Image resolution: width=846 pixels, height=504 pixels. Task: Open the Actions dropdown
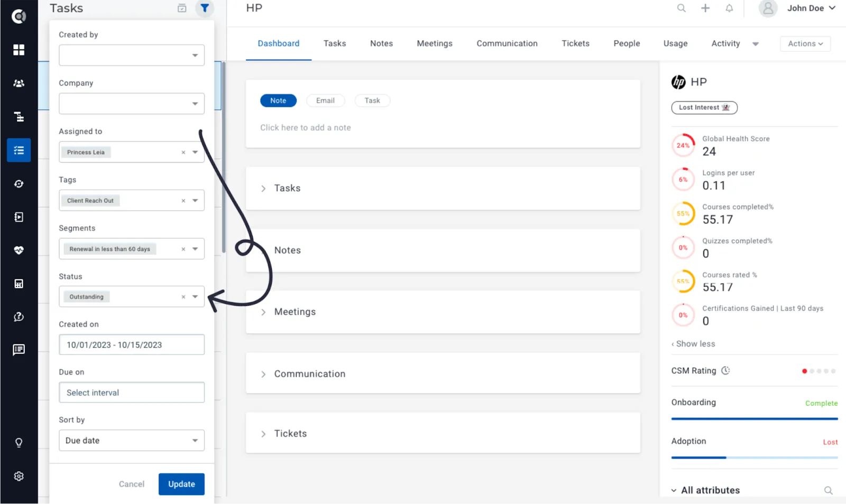pyautogui.click(x=805, y=43)
